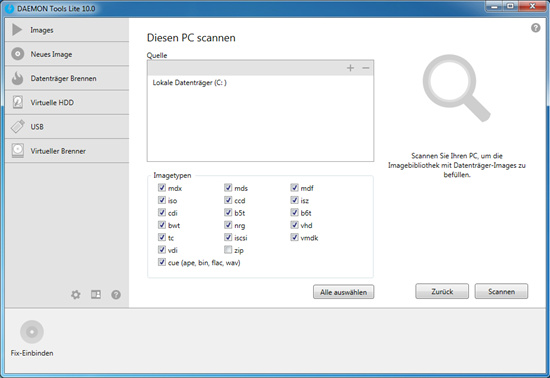Viewport: 550px width, 378px height.
Task: Click the USB stick icon
Action: point(18,127)
